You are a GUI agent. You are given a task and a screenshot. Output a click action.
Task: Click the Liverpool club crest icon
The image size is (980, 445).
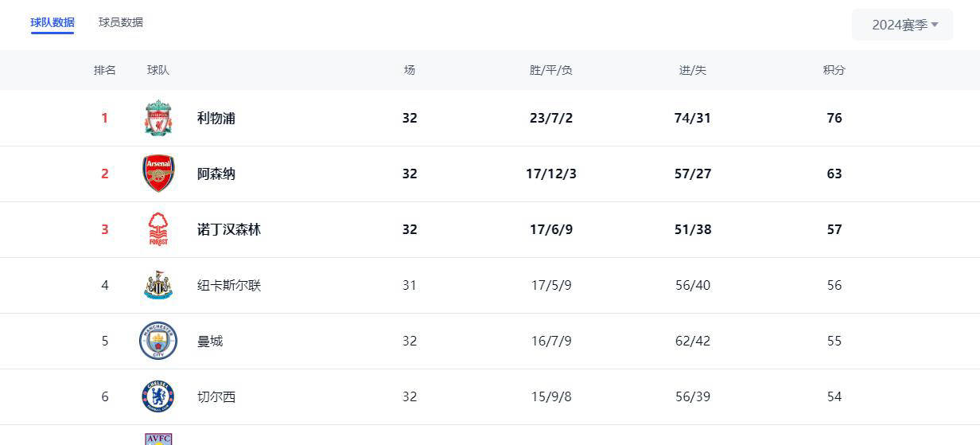[158, 118]
